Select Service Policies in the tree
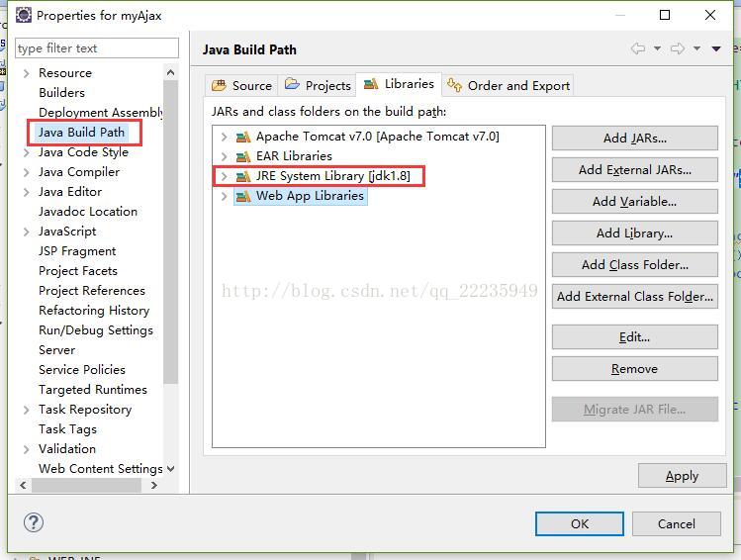 [x=82, y=370]
